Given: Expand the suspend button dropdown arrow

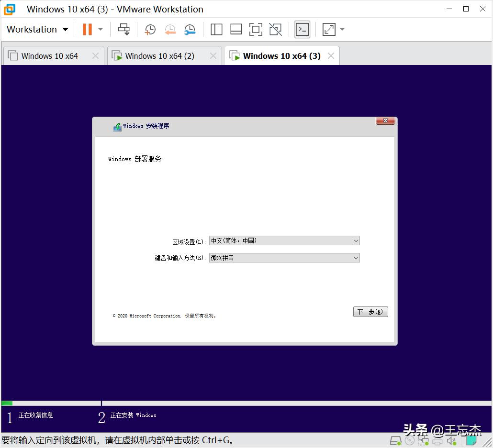Looking at the screenshot, I should tap(100, 29).
